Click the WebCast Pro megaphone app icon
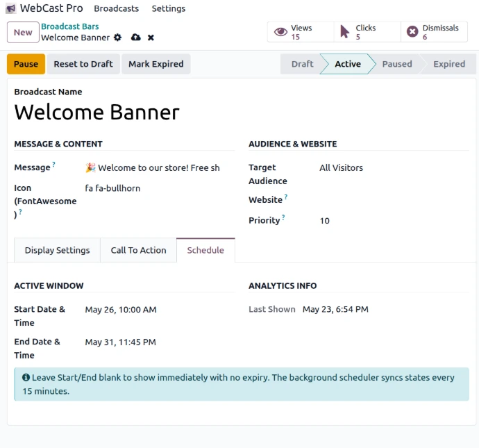Screen dimensions: 479x448 point(10,8)
